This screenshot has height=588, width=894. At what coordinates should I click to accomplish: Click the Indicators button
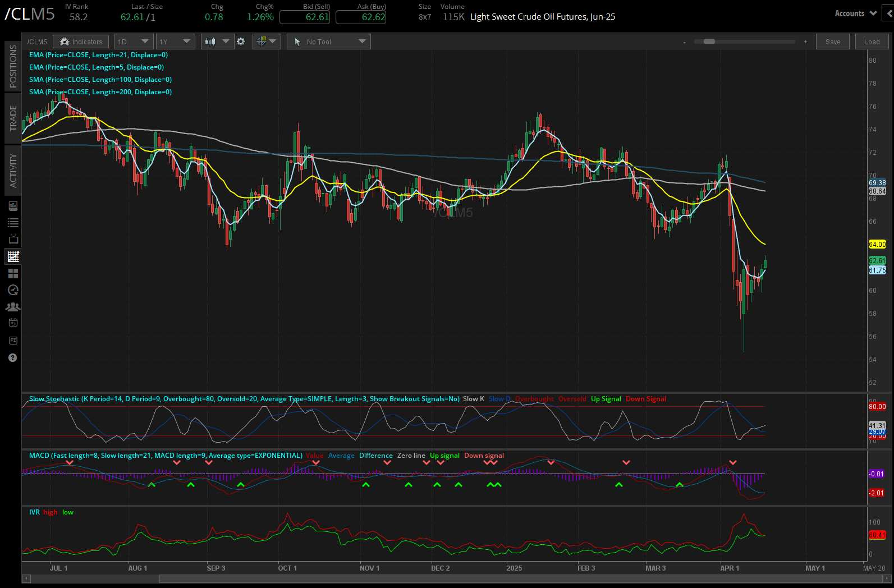click(x=82, y=42)
